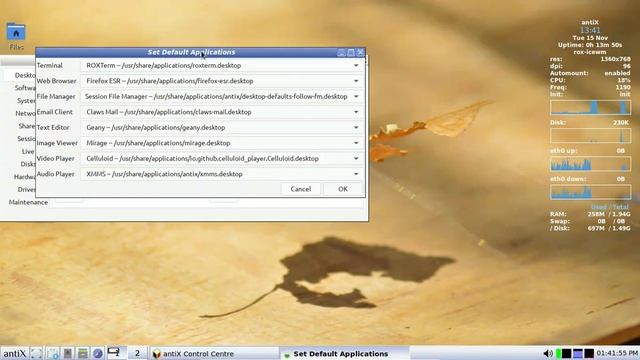The width and height of the screenshot is (640, 360).
Task: Open the Live tab in Control Centre
Action: 28,151
